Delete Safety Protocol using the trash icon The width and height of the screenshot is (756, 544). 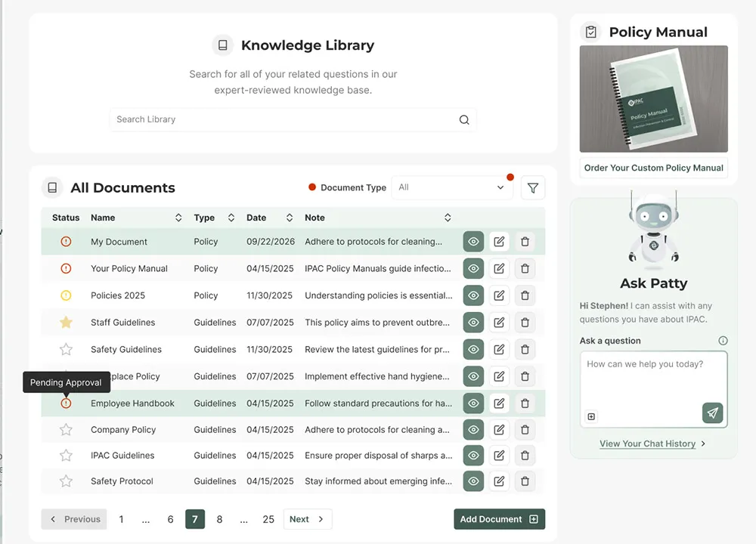525,481
